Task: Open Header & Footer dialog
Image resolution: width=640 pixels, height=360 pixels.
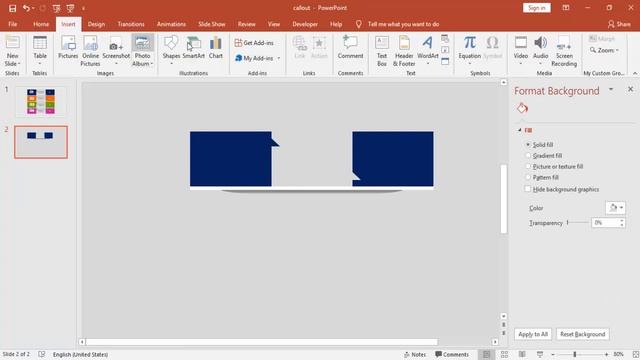Action: click(404, 51)
